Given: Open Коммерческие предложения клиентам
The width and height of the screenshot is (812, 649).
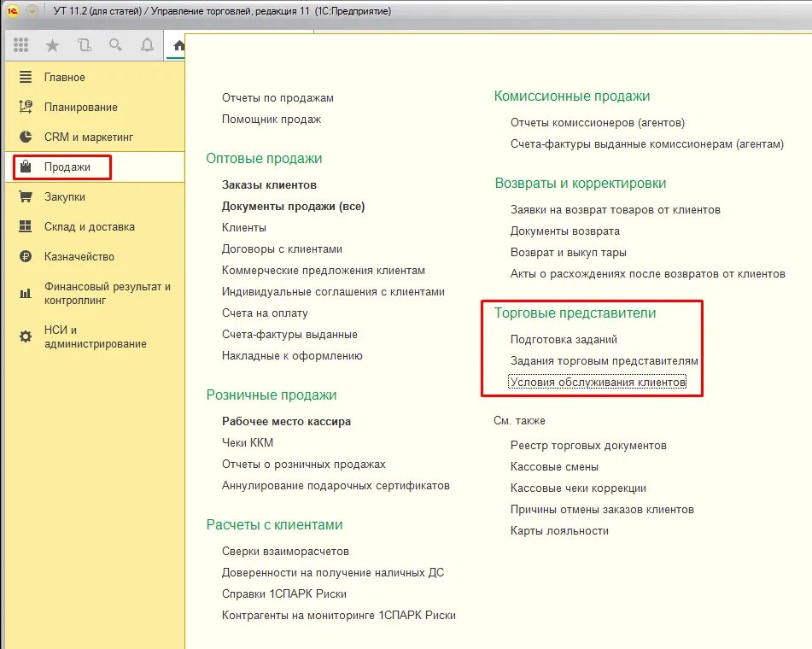Looking at the screenshot, I should point(323,271).
